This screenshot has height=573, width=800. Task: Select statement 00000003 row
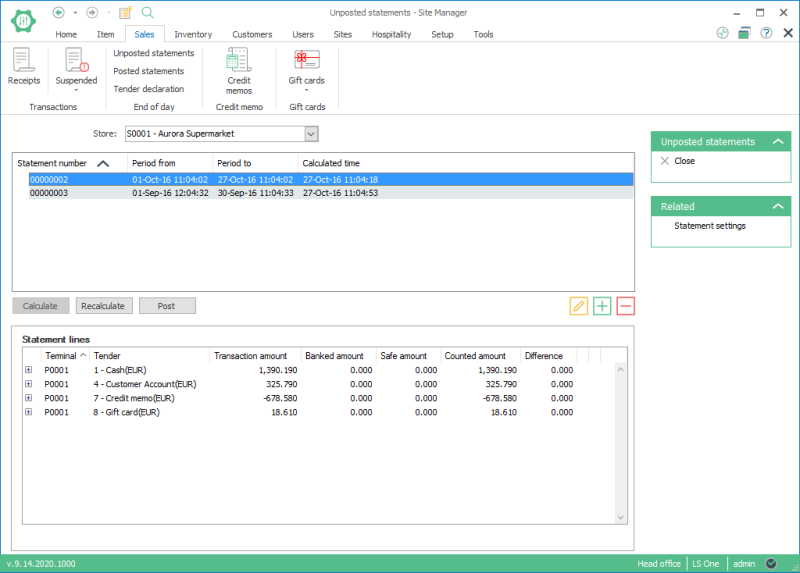click(x=49, y=193)
